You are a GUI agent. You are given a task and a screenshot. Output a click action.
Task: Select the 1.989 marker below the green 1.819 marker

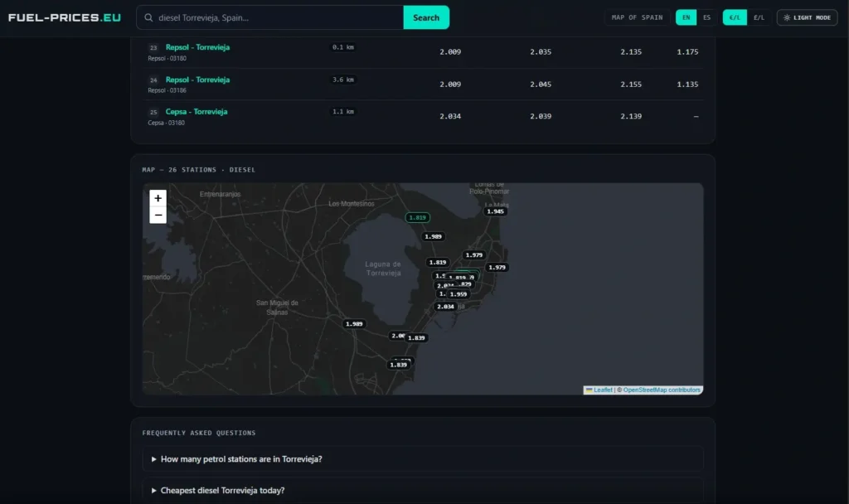pos(433,236)
